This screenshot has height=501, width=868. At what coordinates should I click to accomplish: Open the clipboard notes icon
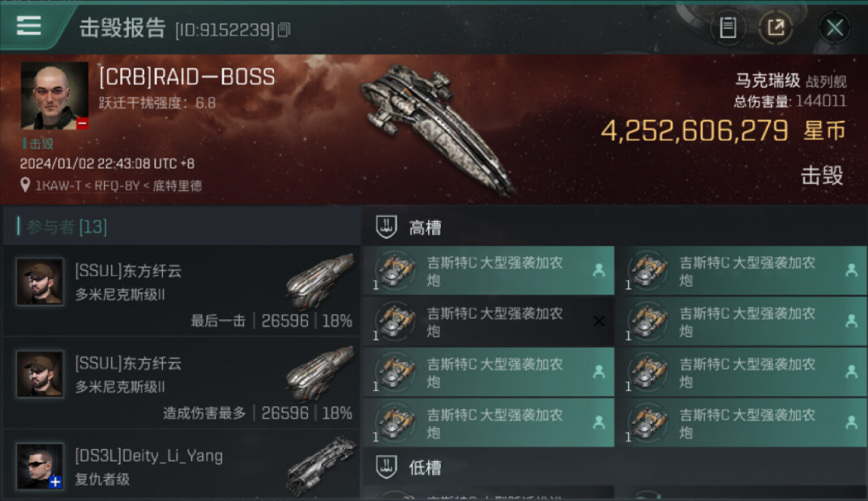pyautogui.click(x=728, y=28)
